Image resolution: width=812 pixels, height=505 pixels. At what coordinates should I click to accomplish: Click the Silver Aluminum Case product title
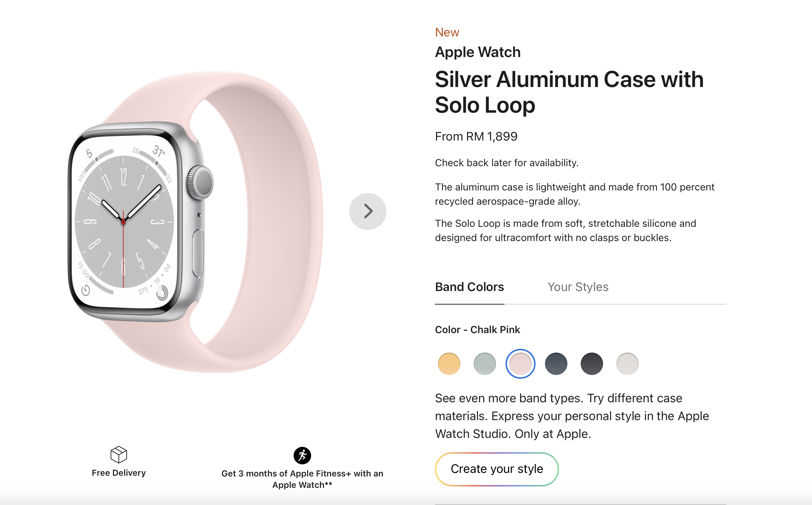tap(569, 92)
